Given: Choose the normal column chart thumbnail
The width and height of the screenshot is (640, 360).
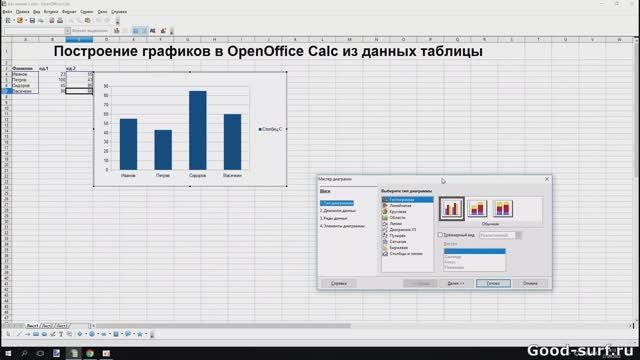Looking at the screenshot, I should (x=451, y=209).
